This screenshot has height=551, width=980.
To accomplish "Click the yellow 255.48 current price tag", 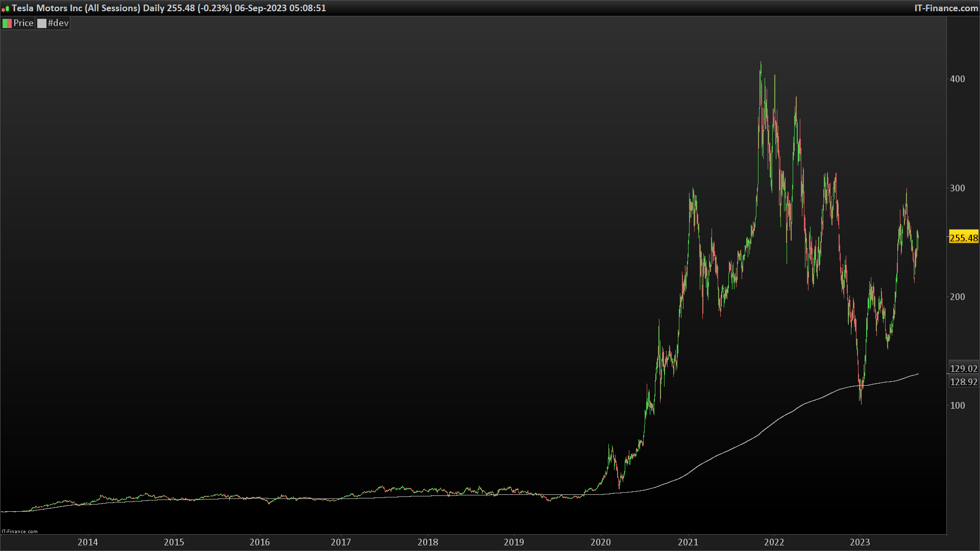I will [x=964, y=238].
